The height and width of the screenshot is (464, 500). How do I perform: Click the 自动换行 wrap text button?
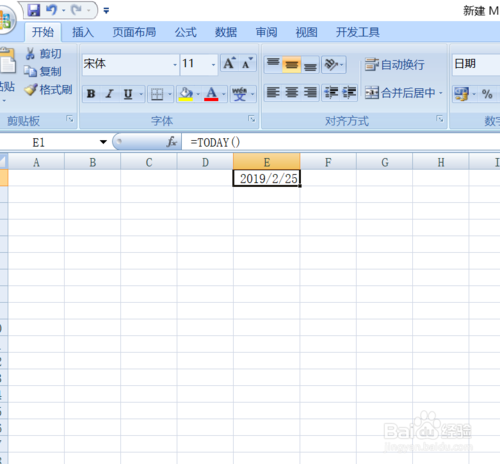(x=395, y=64)
